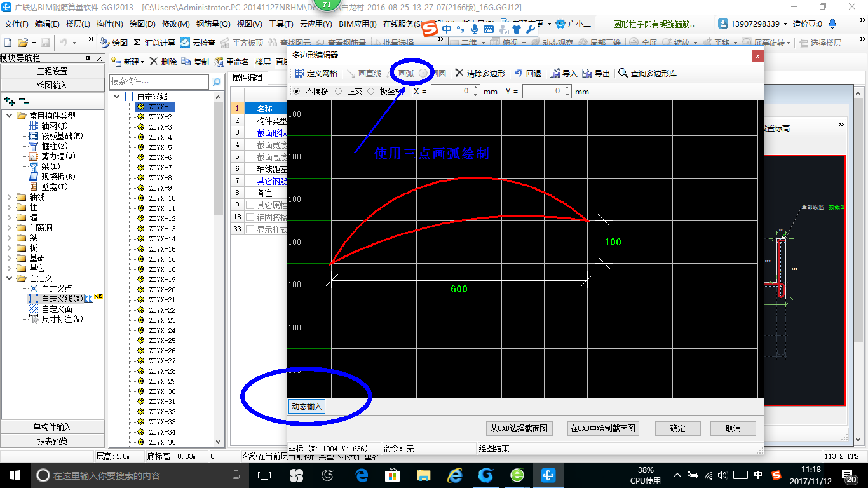Viewport: 868px width, 488px height.
Task: Click the 取消 button
Action: [x=733, y=428]
